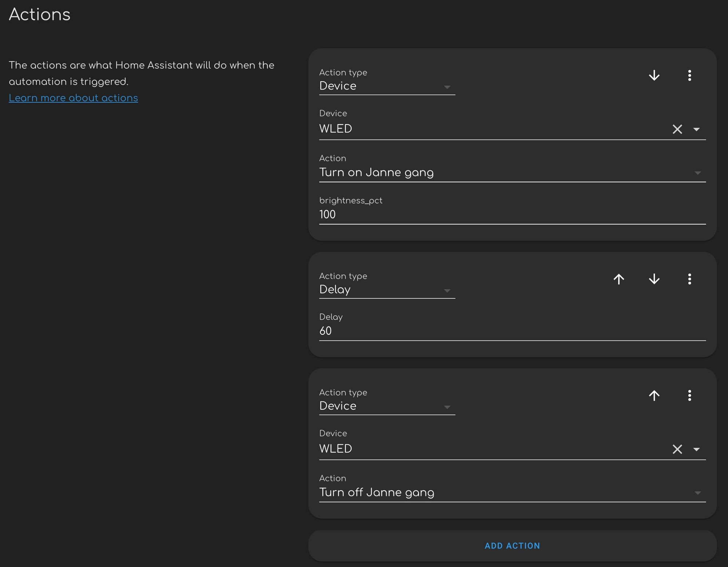This screenshot has width=728, height=567.
Task: Open Action type dropdown showing Delay
Action: (387, 290)
